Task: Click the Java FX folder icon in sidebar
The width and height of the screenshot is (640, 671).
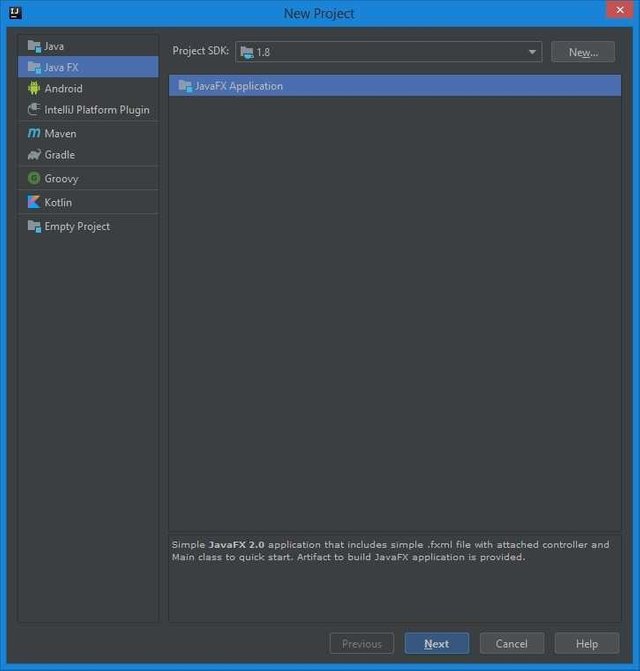Action: [34, 67]
